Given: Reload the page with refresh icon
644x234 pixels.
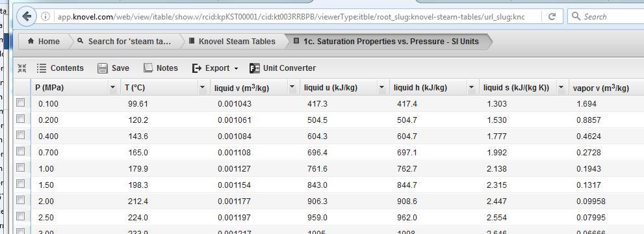Looking at the screenshot, I should (552, 16).
